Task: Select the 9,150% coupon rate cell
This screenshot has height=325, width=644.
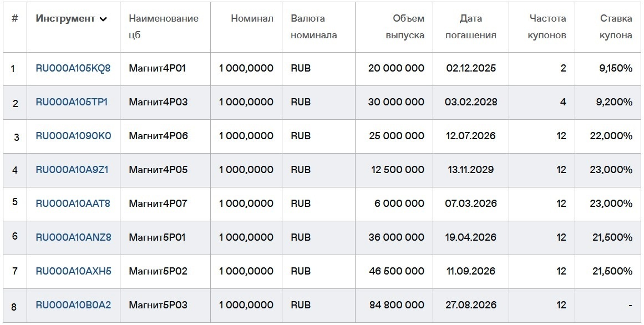Action: click(617, 68)
